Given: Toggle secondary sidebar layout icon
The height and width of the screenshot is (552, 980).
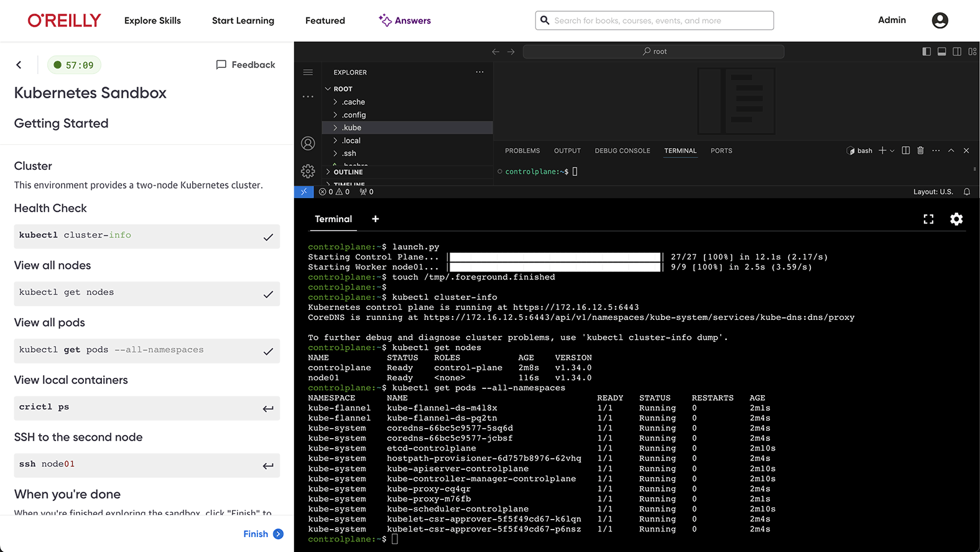Looking at the screenshot, I should point(957,52).
